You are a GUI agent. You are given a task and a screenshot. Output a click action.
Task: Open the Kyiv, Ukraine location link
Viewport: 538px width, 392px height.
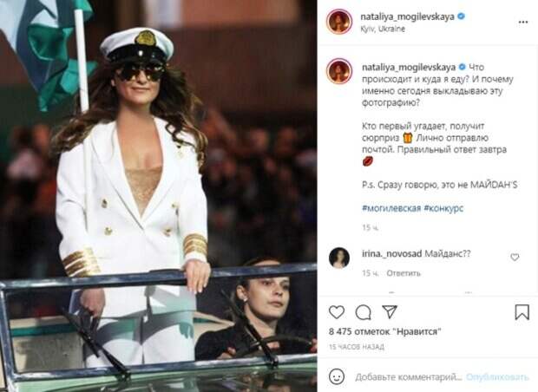click(383, 29)
